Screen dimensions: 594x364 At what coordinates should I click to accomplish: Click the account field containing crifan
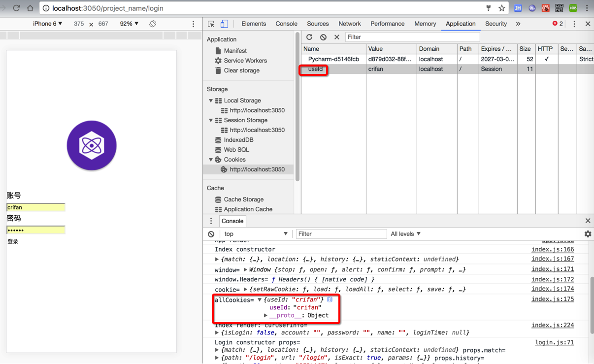(x=36, y=207)
